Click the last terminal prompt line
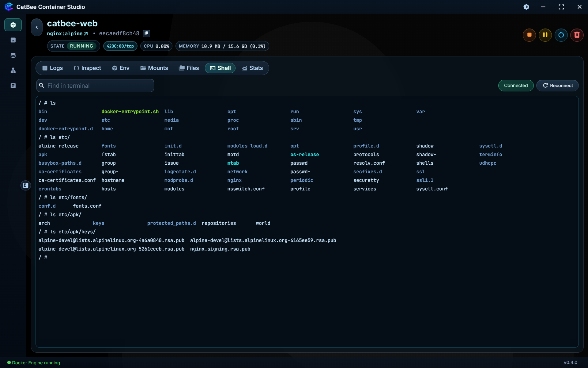 pyautogui.click(x=43, y=258)
